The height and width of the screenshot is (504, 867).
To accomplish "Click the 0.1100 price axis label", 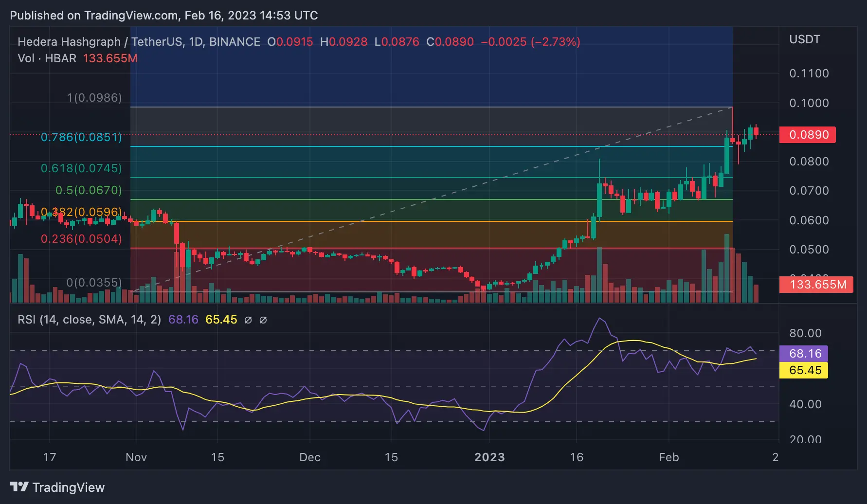I will click(809, 73).
